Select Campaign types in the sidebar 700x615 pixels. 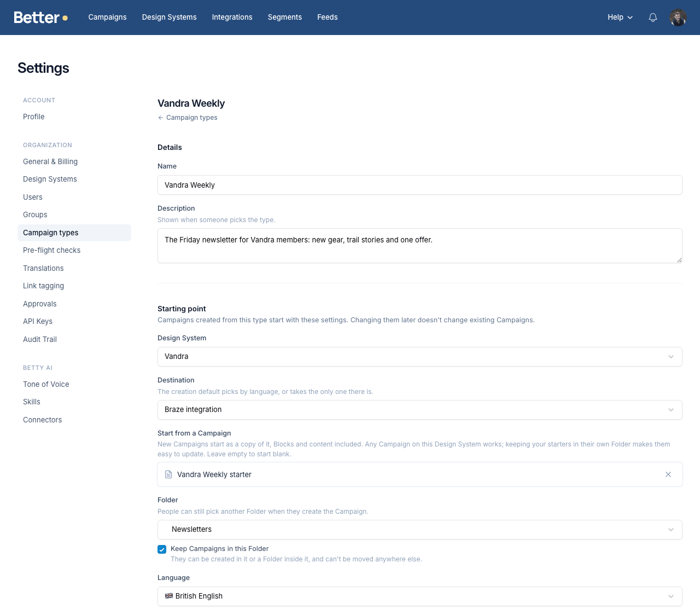74,233
